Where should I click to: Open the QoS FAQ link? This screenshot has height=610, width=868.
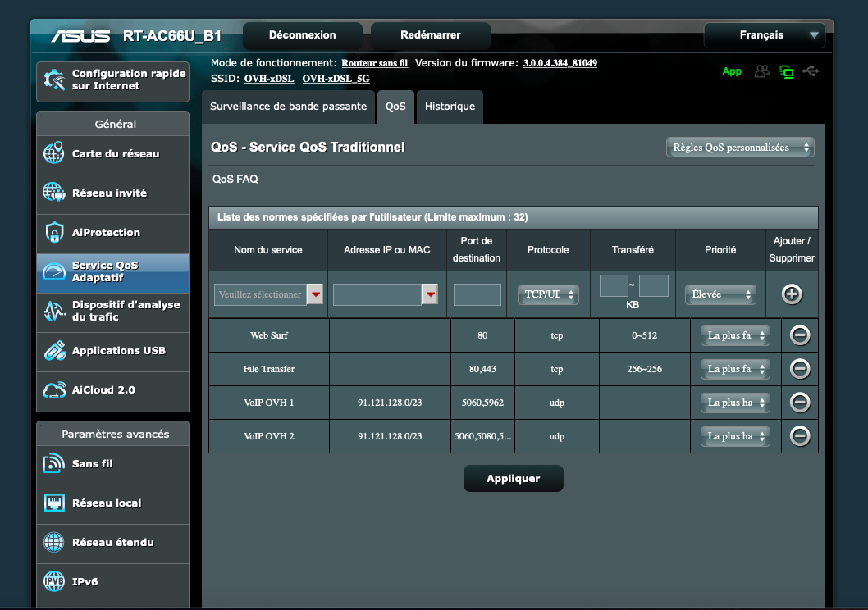[235, 179]
